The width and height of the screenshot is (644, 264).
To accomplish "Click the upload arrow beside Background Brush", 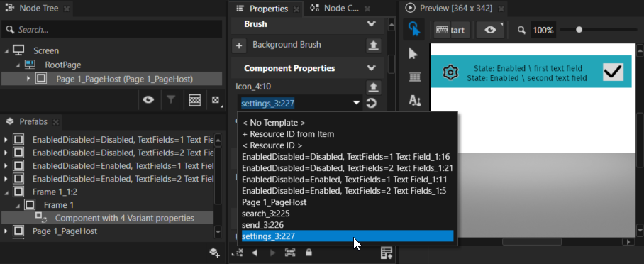I will [x=373, y=45].
